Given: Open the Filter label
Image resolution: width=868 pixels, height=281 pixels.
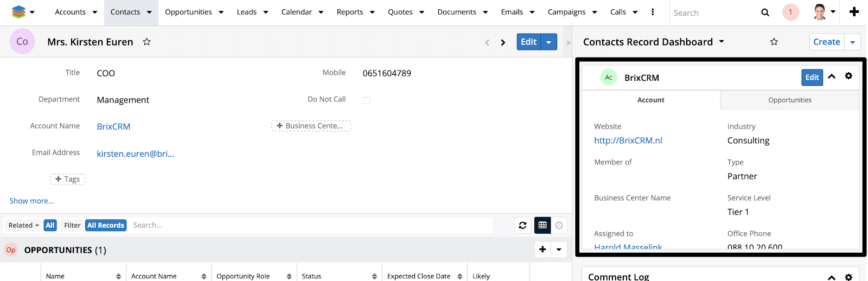Looking at the screenshot, I should tap(72, 225).
